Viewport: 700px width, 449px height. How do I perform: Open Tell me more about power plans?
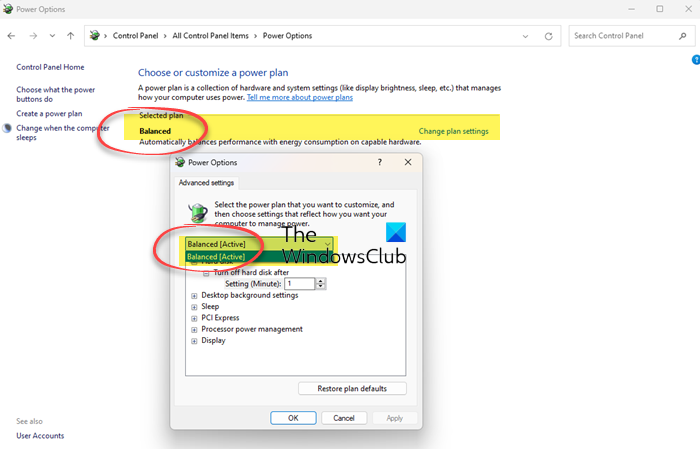tap(300, 97)
